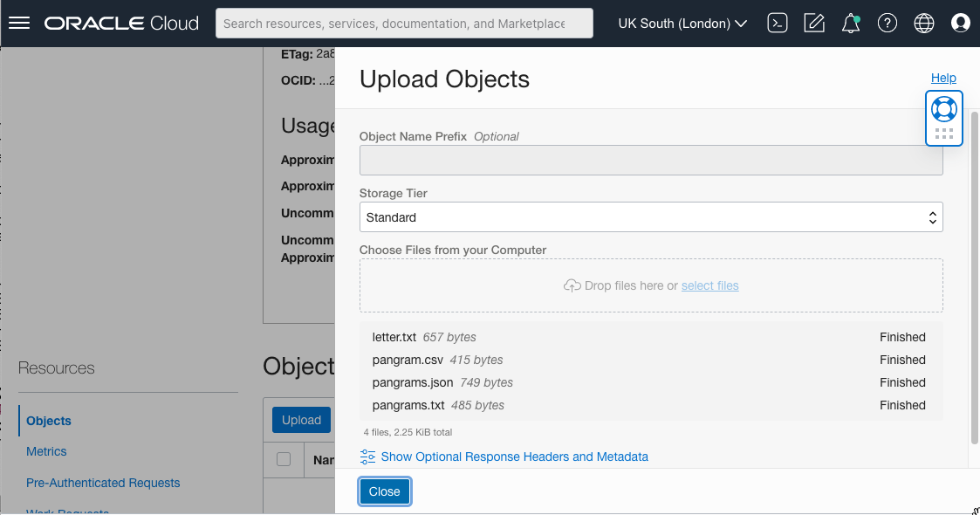Screen dimensions: 980x515
Task: Expand Show Optional Response Headers and Metadata
Action: 504,457
